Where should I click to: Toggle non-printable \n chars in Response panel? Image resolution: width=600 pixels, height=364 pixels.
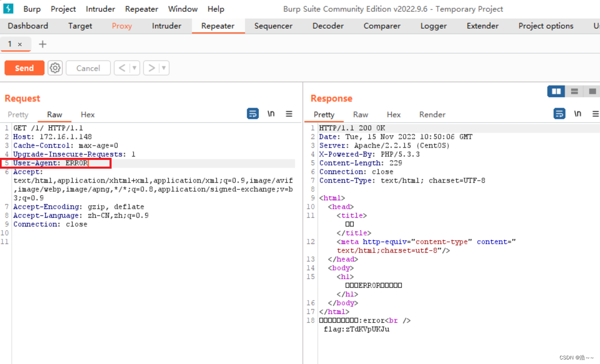(x=578, y=113)
